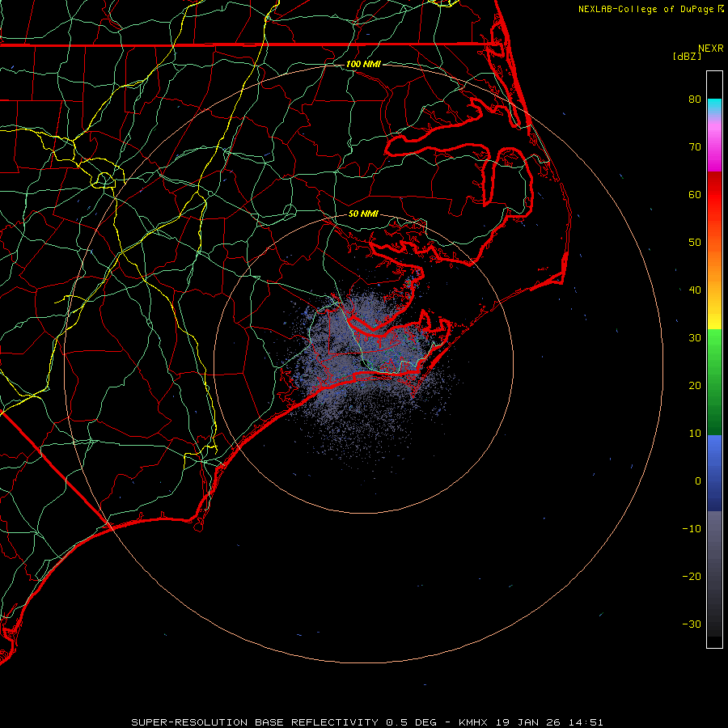Viewport: 728px width, 728px height.
Task: Click the -20 value on the dBZ scale
Action: click(x=692, y=576)
